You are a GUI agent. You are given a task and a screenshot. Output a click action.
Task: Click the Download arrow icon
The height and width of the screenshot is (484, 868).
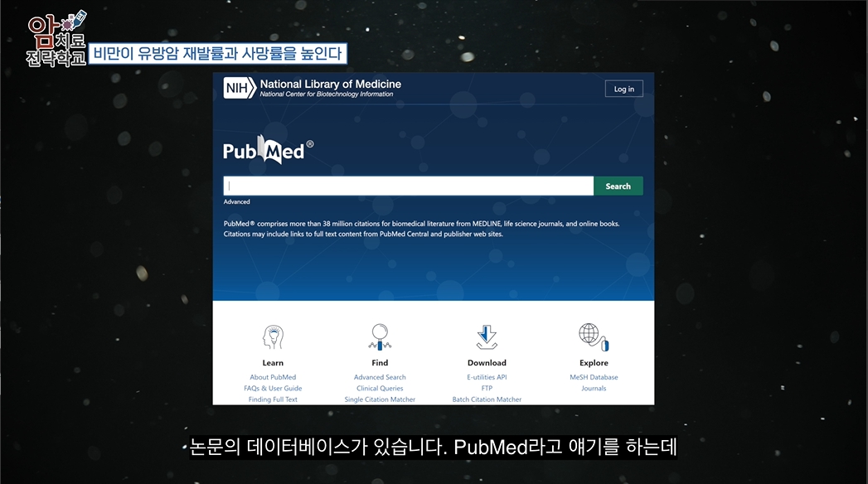coord(487,336)
